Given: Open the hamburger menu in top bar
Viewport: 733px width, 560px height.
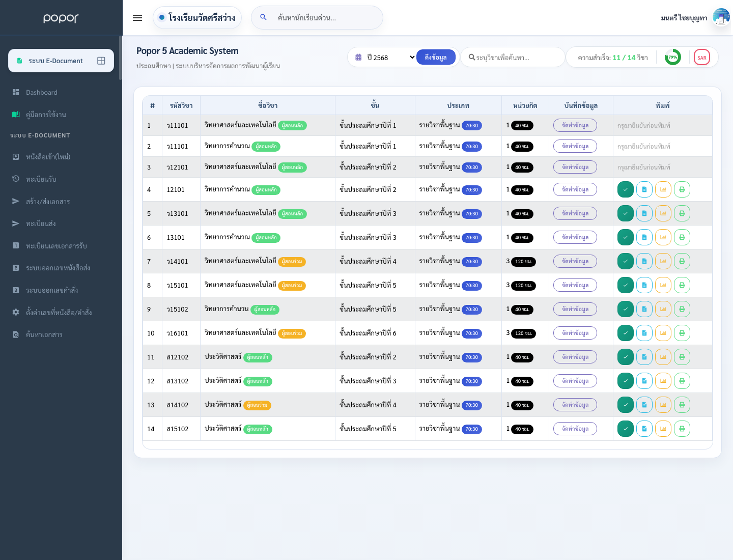Looking at the screenshot, I should pyautogui.click(x=137, y=18).
